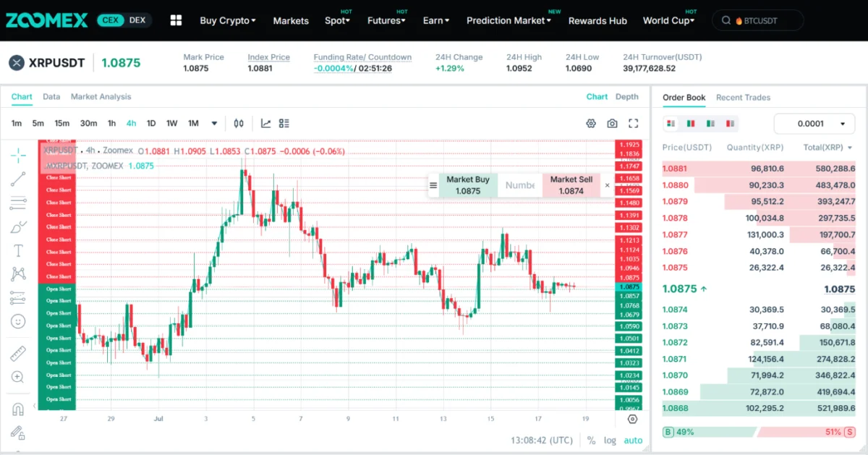Select the brush drawing tool
868x455 pixels.
coord(18,227)
